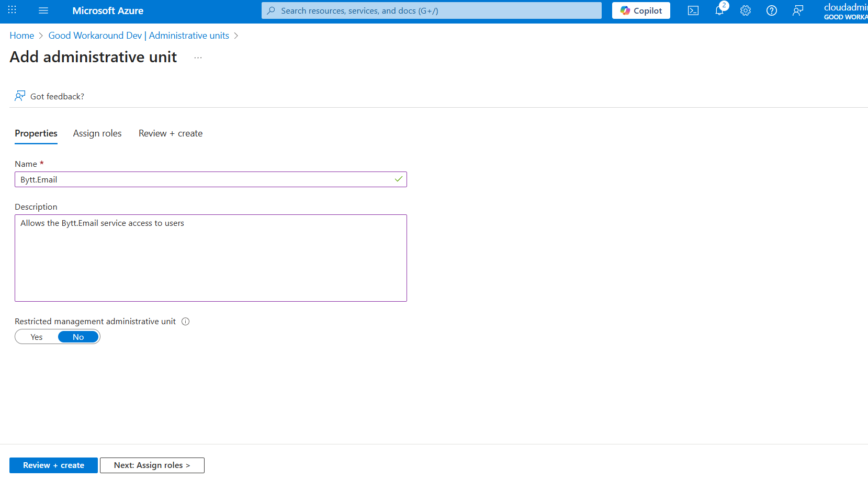Open the Help question mark icon
Viewport: 868px width, 480px height.
[772, 10]
